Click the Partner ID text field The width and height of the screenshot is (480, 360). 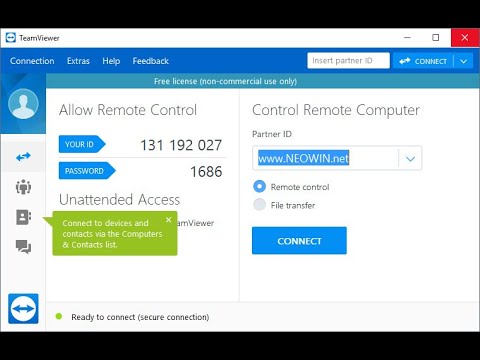(x=325, y=158)
